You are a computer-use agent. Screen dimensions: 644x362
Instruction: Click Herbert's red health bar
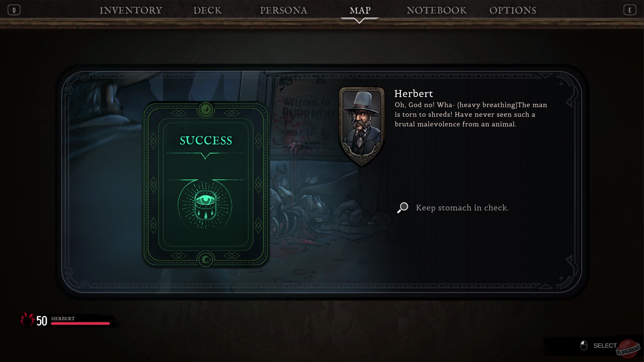(x=80, y=323)
